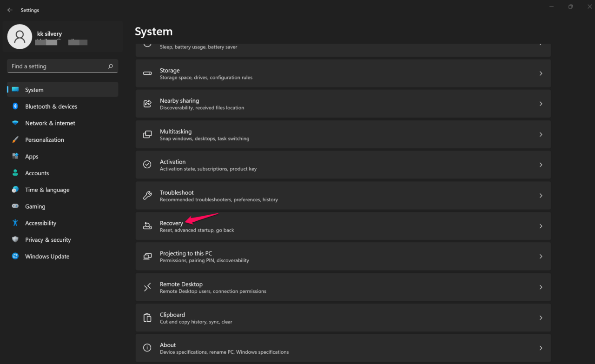The height and width of the screenshot is (364, 595).
Task: Click the Activation checkmark icon
Action: (147, 165)
